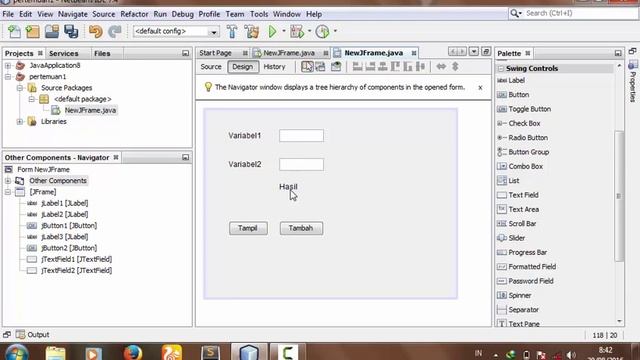Pick Check Box from the palette

tap(524, 123)
